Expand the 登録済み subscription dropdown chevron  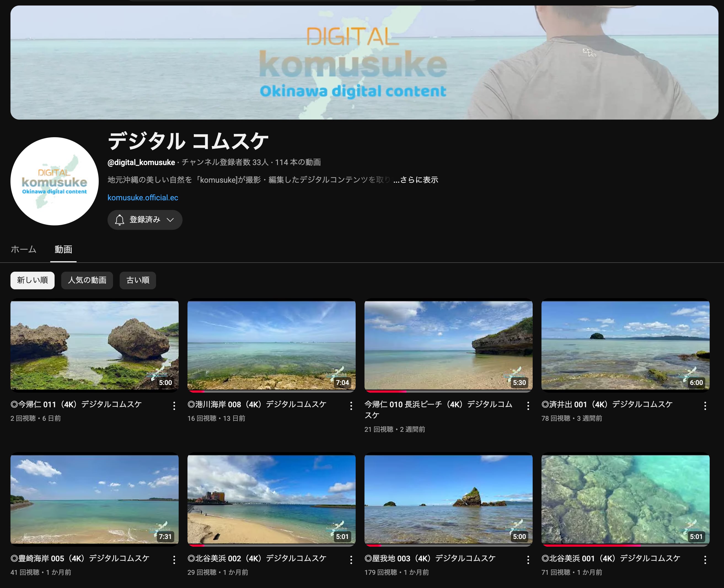[x=170, y=220]
